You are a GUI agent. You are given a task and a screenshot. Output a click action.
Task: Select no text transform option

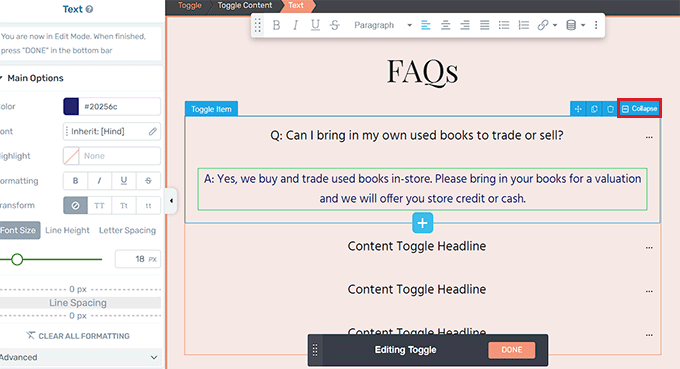point(75,206)
